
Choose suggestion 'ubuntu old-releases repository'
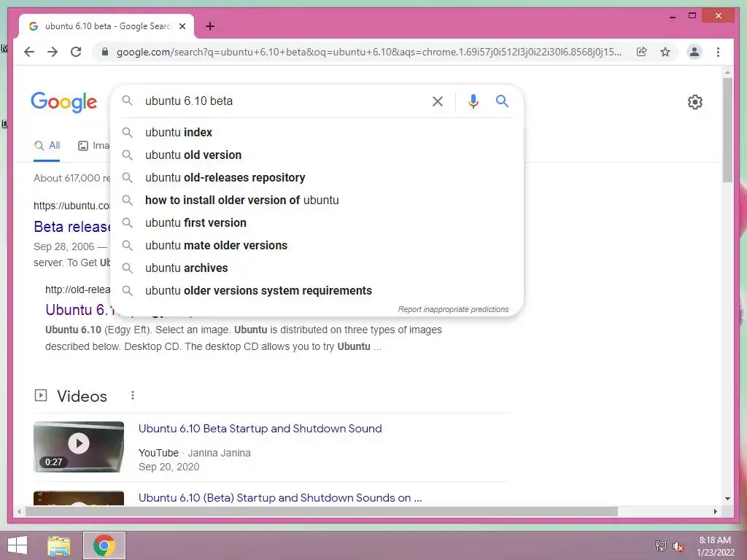[x=317, y=178]
